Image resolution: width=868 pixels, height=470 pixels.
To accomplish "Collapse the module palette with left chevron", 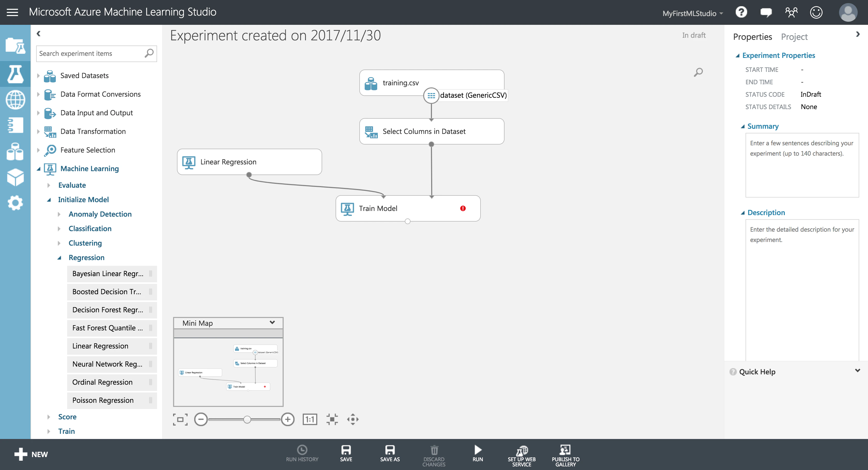I will pyautogui.click(x=38, y=33).
